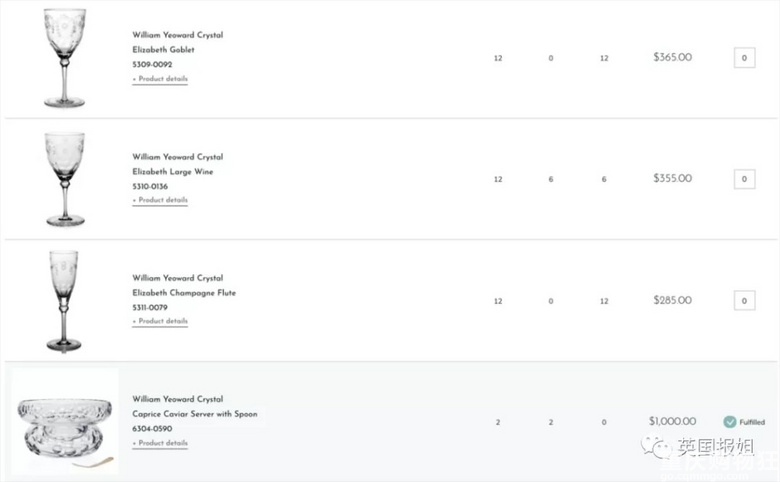Open Caprice Caviar Server with Spoon title
The image size is (780, 482).
point(195,414)
